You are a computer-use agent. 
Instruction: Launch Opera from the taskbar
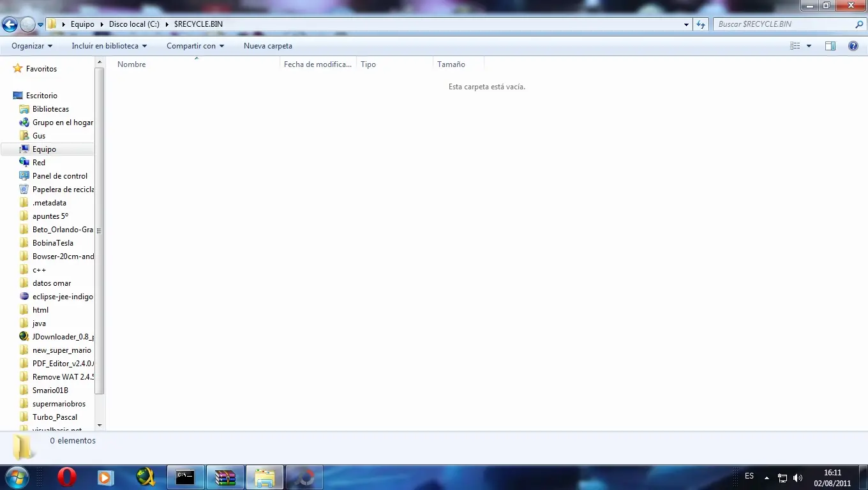click(66, 477)
